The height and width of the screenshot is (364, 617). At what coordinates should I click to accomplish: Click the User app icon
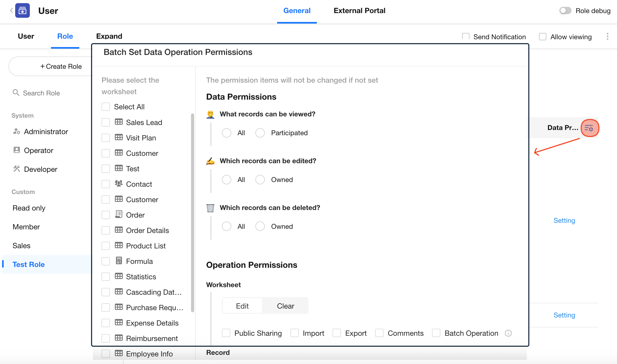click(23, 10)
